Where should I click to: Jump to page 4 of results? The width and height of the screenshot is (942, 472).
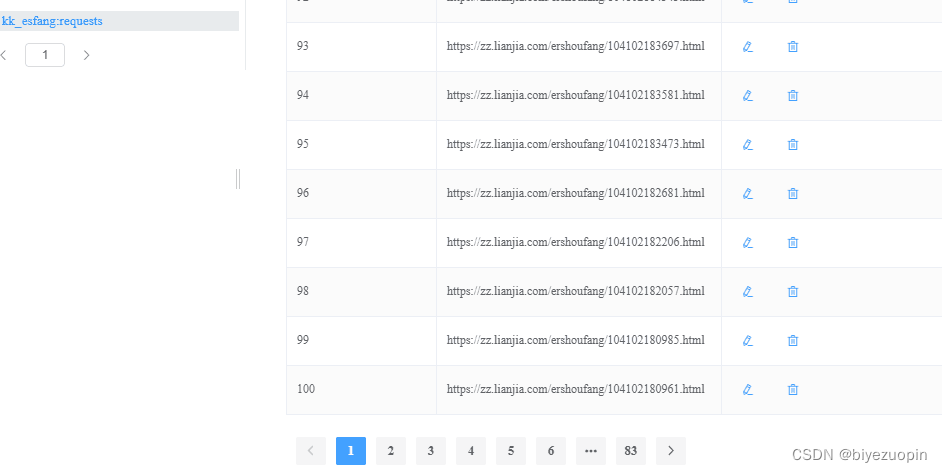471,451
